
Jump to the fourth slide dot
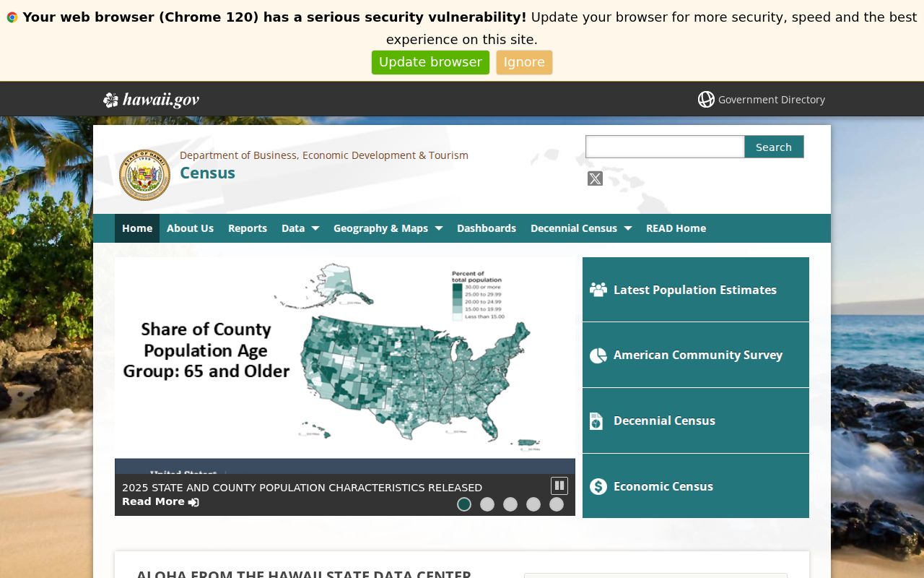(x=533, y=504)
